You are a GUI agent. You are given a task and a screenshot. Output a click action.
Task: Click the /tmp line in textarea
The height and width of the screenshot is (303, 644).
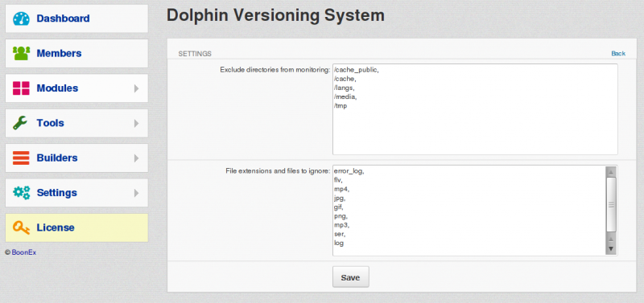[341, 106]
